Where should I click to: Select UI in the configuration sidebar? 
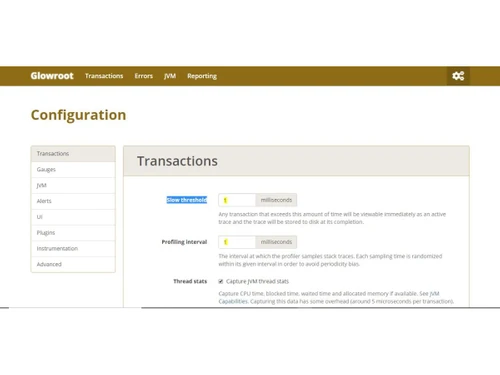tap(73, 217)
